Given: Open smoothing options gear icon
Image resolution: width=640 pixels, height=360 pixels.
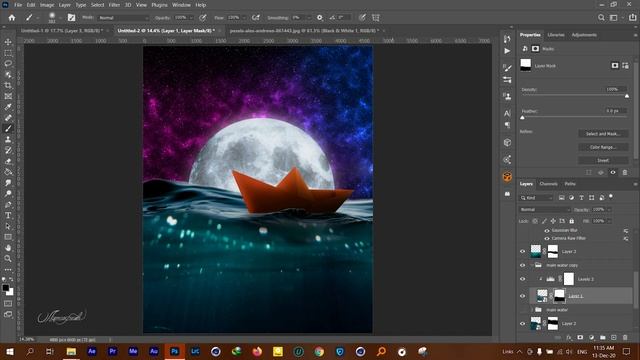Looking at the screenshot, I should tap(320, 18).
